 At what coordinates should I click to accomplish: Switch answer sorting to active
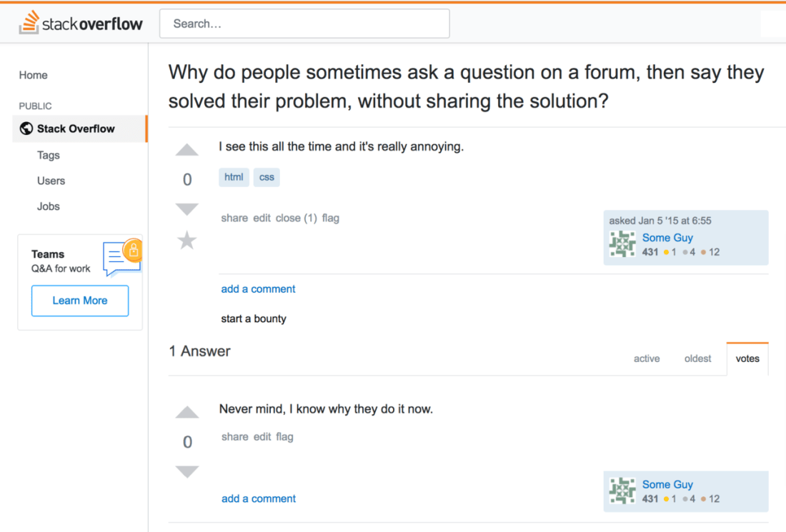(x=647, y=358)
